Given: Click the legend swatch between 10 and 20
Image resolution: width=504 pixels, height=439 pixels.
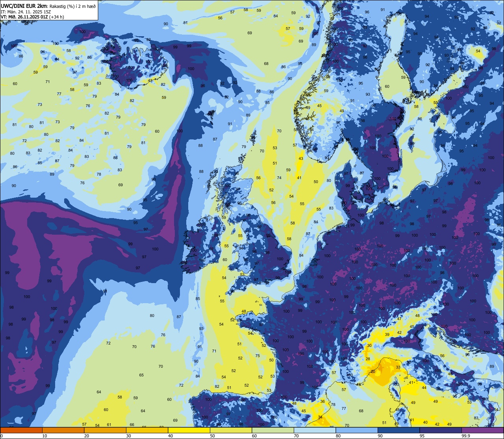Looking at the screenshot, I should pos(63,430).
